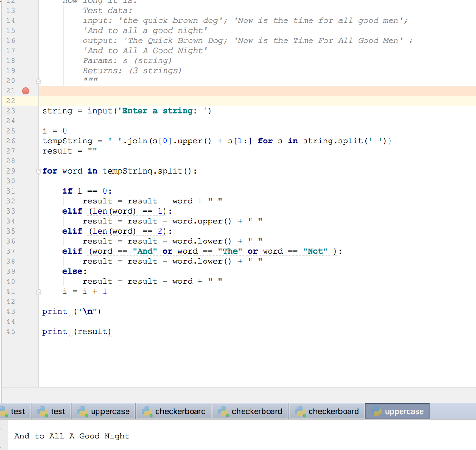The image size is (476, 450).
Task: Click the Python icon on the first checkerboard tab
Action: tap(147, 411)
